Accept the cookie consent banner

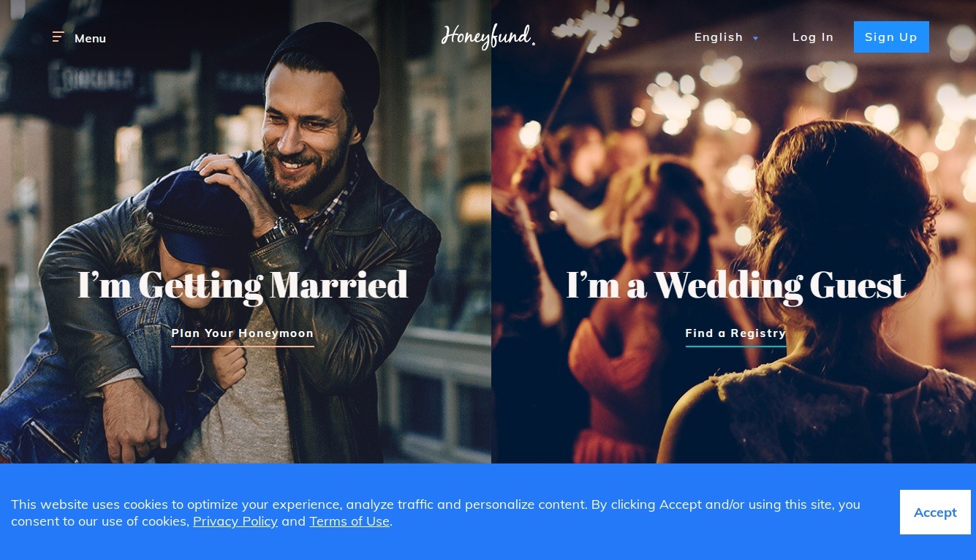coord(935,512)
